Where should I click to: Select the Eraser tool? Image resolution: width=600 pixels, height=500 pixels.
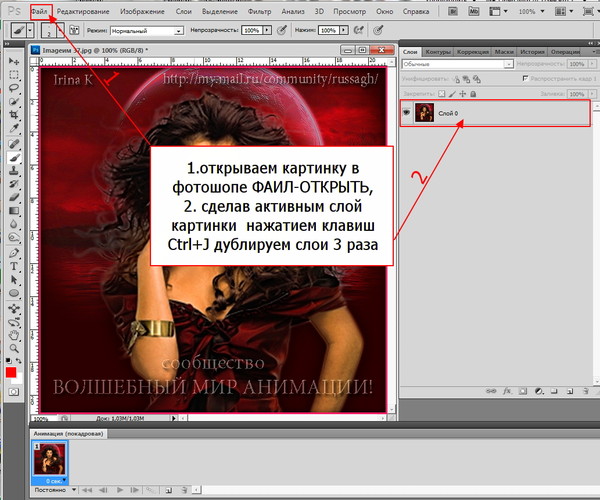pyautogui.click(x=14, y=197)
